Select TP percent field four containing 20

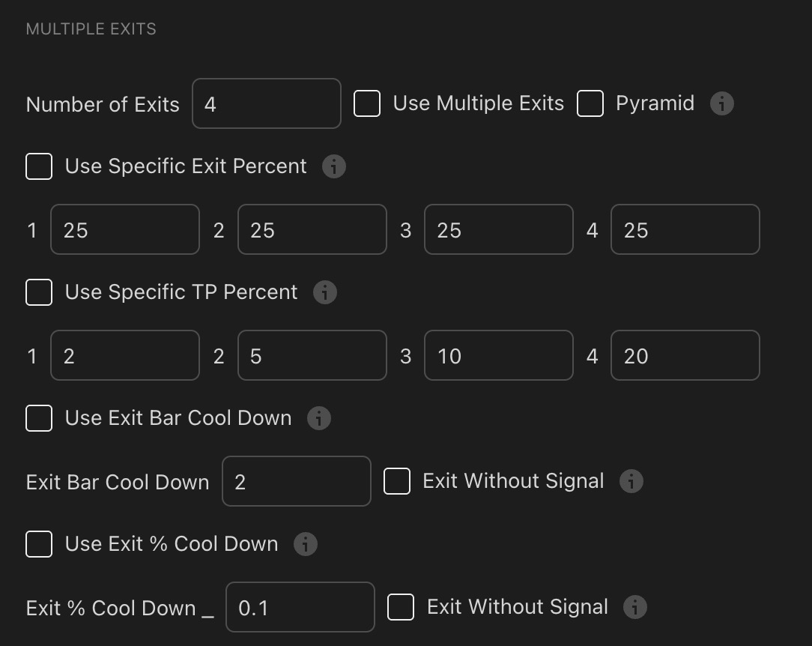[x=685, y=355]
